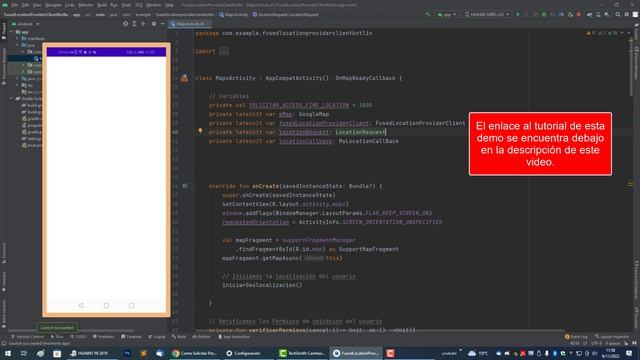Click the Search Everywhere magnifier icon
The image size is (640, 360).
618,14
